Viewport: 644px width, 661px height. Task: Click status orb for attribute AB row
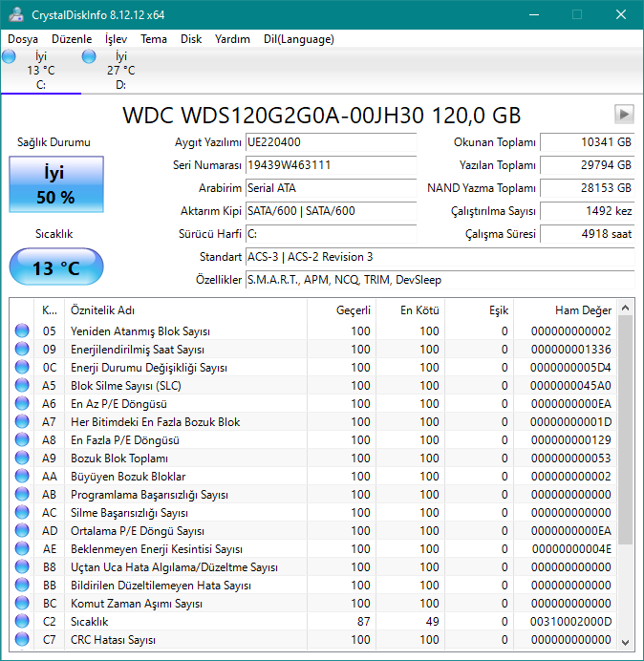coord(22,494)
